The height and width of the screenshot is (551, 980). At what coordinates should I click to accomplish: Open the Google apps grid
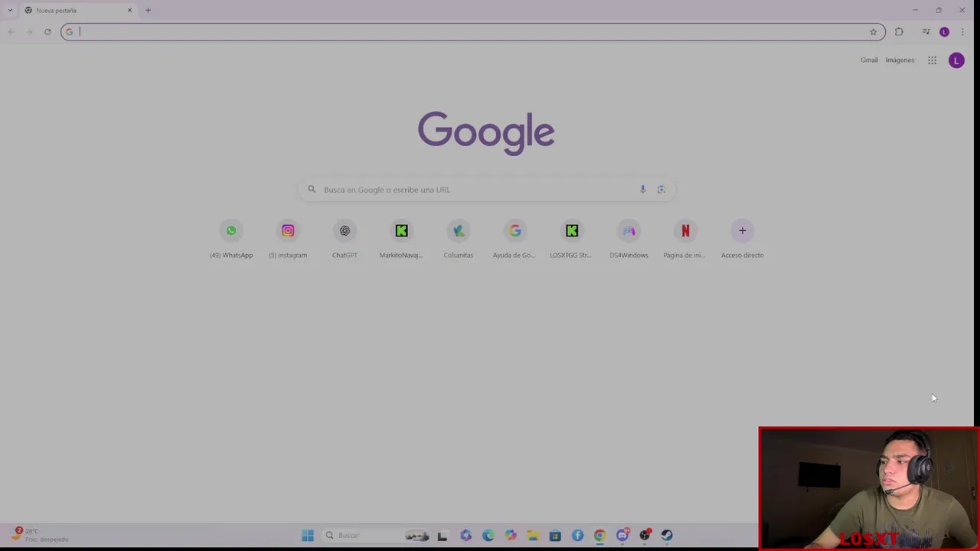tap(932, 60)
